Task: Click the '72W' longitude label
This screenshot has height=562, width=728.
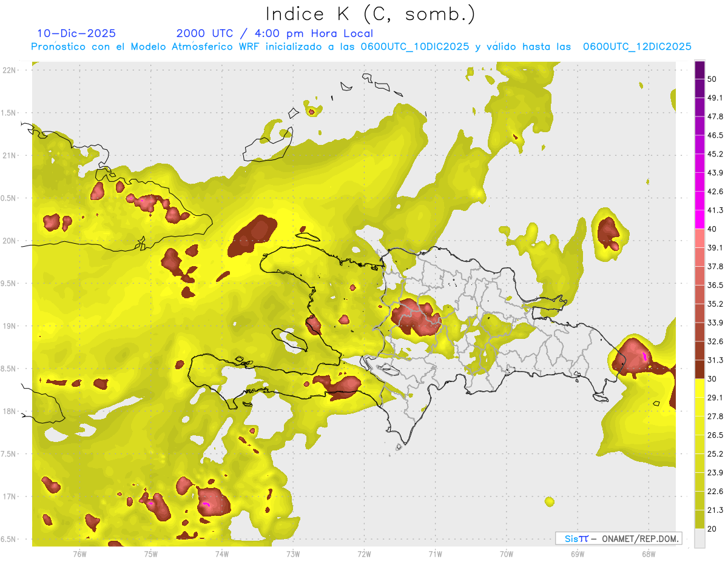Action: click(x=364, y=554)
